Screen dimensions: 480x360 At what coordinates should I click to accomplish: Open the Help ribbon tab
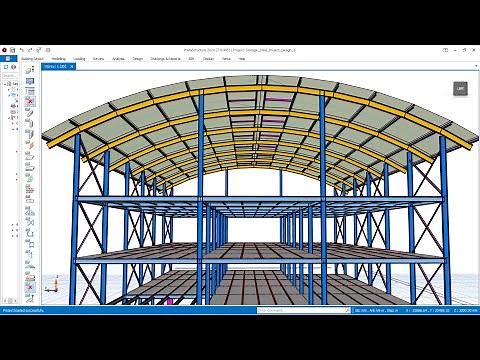coord(242,59)
